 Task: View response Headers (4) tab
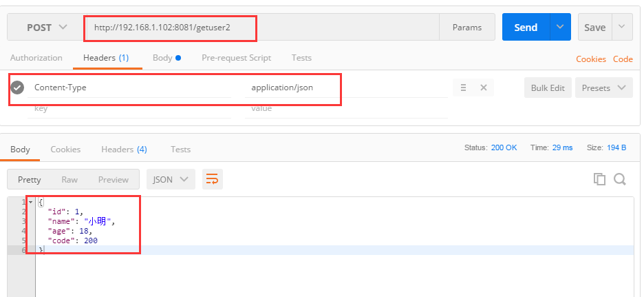(124, 150)
